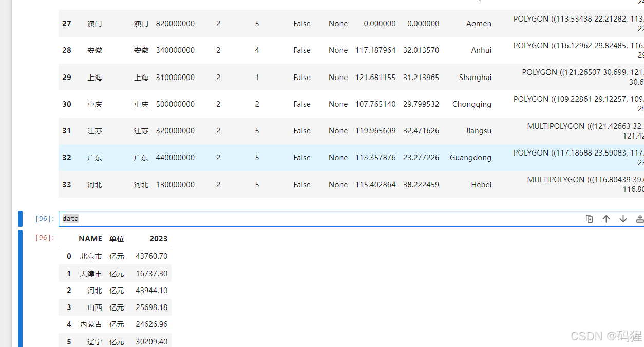The width and height of the screenshot is (644, 347).
Task: Click the None value in Chongqing's row
Action: pyautogui.click(x=338, y=104)
